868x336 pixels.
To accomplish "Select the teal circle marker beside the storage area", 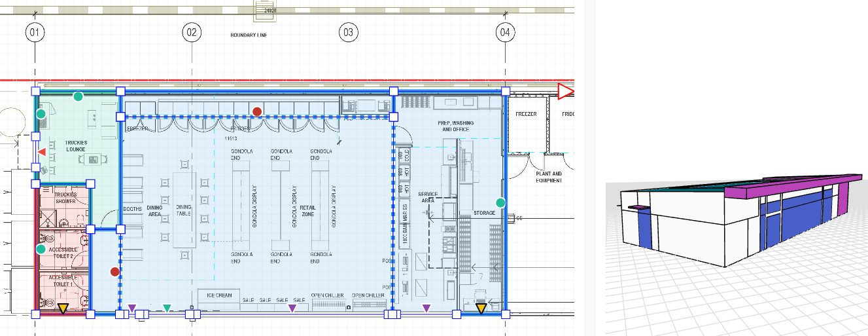I will [x=501, y=203].
